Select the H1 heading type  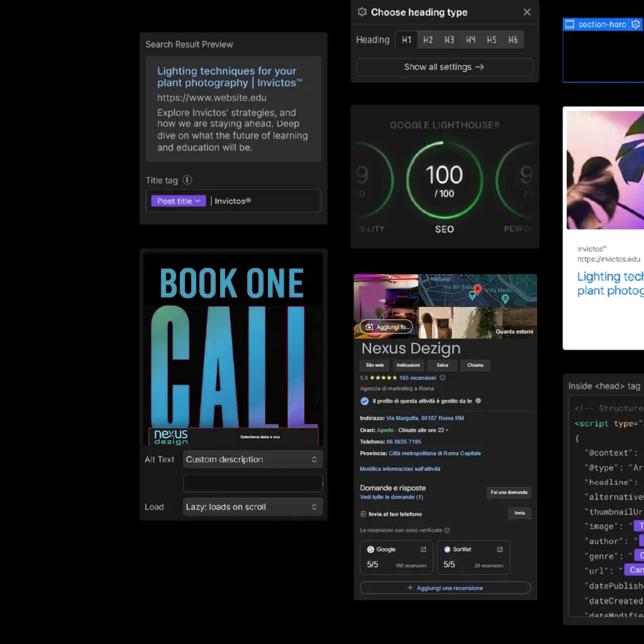(x=406, y=40)
